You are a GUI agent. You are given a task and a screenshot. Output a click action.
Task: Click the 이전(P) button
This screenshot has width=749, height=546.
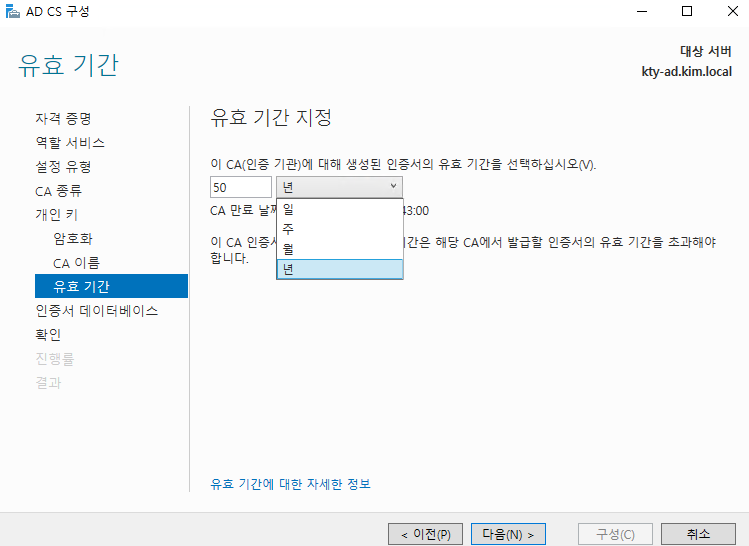coord(425,534)
